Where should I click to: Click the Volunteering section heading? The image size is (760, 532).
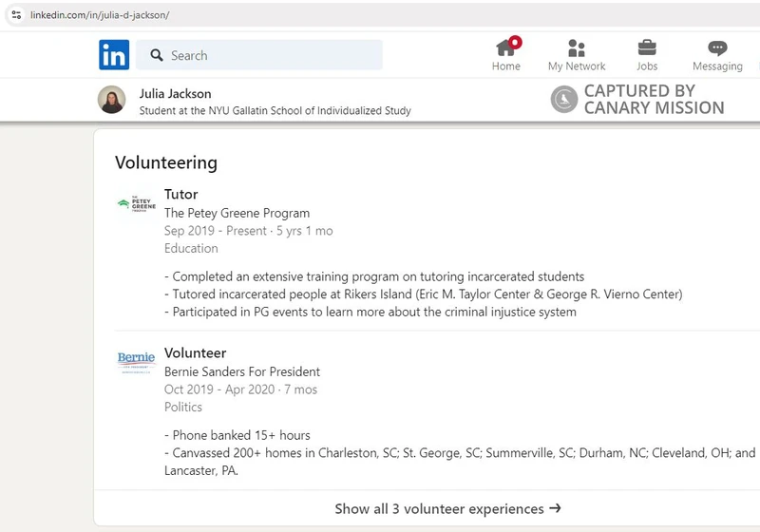166,162
